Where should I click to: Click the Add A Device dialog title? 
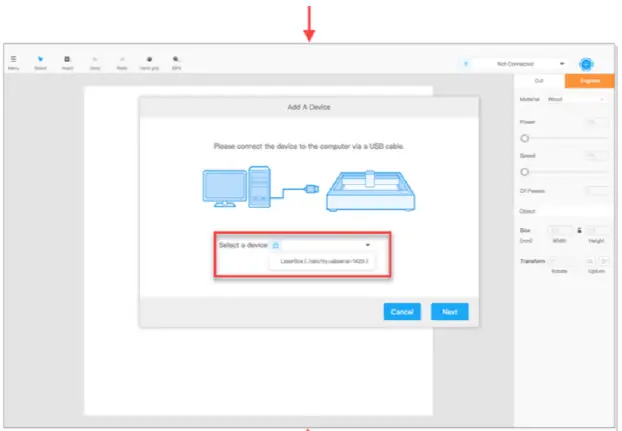point(309,107)
